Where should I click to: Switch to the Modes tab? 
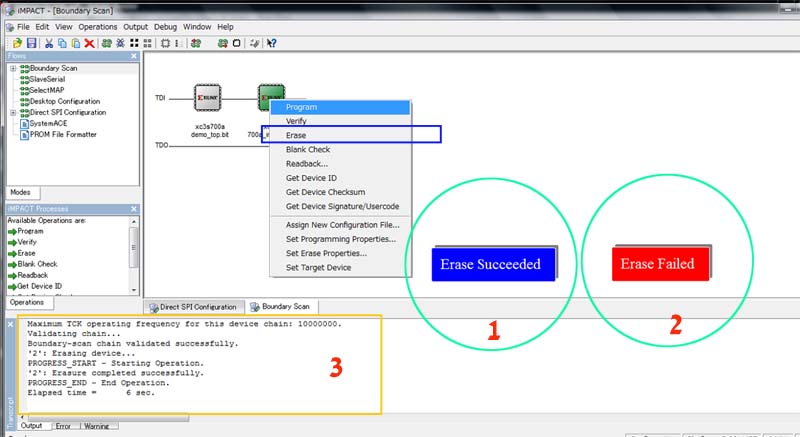[x=23, y=193]
